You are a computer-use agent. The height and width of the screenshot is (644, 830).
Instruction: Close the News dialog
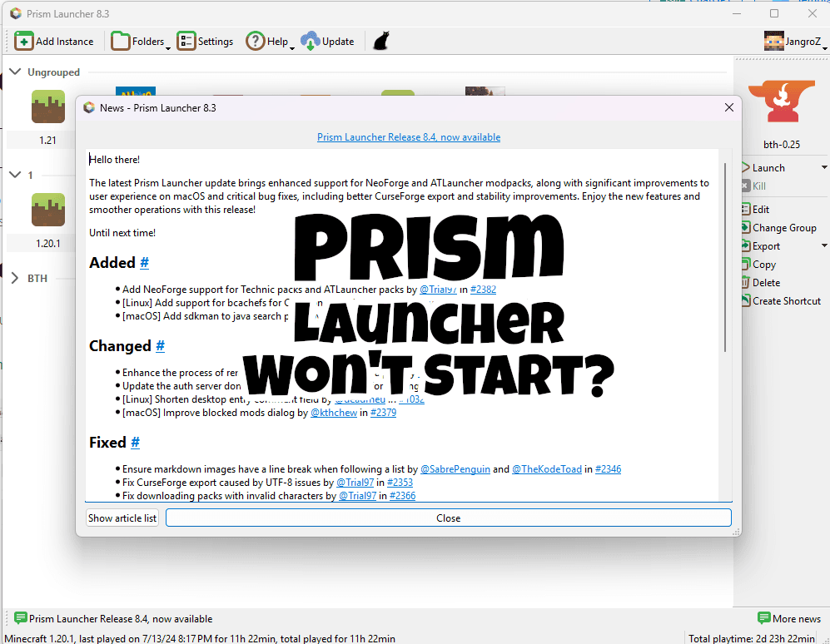[729, 107]
